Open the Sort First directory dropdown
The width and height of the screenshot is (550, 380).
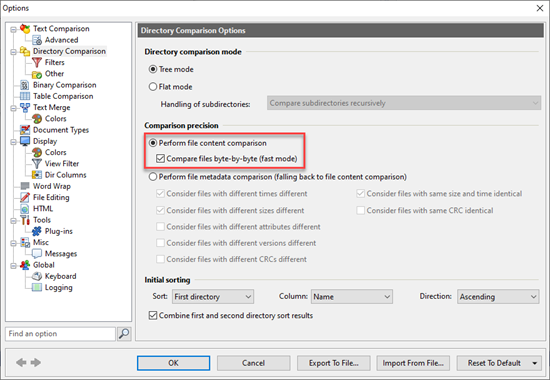pos(213,297)
